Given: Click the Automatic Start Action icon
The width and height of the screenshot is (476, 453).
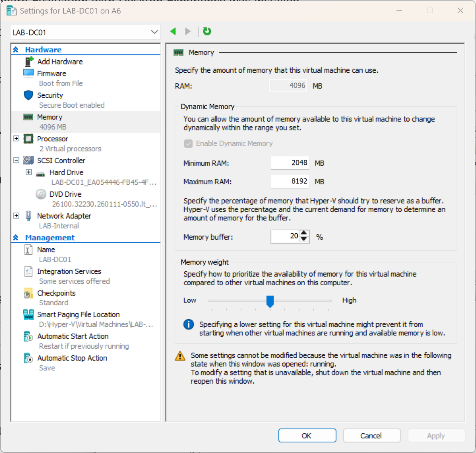Looking at the screenshot, I should 29,336.
